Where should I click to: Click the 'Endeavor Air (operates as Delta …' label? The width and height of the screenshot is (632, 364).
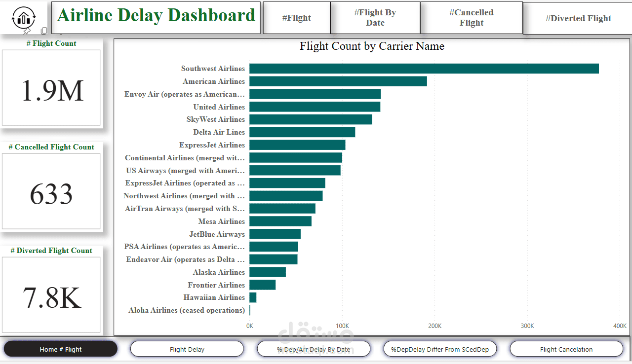[x=186, y=259]
